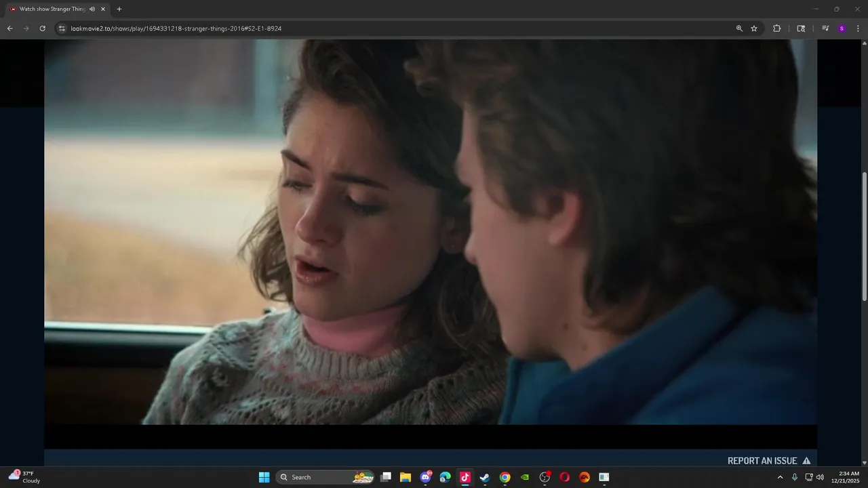Viewport: 868px width, 488px height.
Task: Open the last app icon on taskbar
Action: 604,477
